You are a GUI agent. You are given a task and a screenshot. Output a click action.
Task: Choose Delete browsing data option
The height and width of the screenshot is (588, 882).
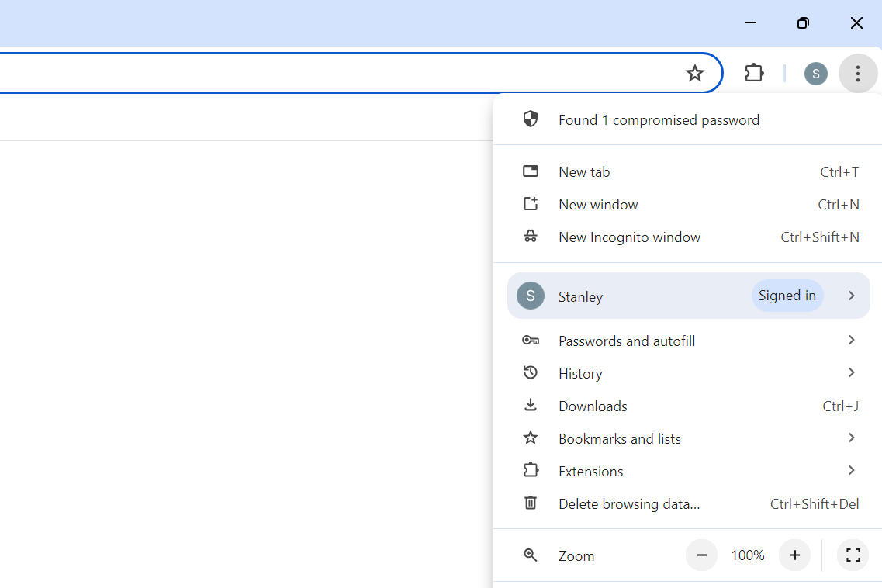click(628, 504)
